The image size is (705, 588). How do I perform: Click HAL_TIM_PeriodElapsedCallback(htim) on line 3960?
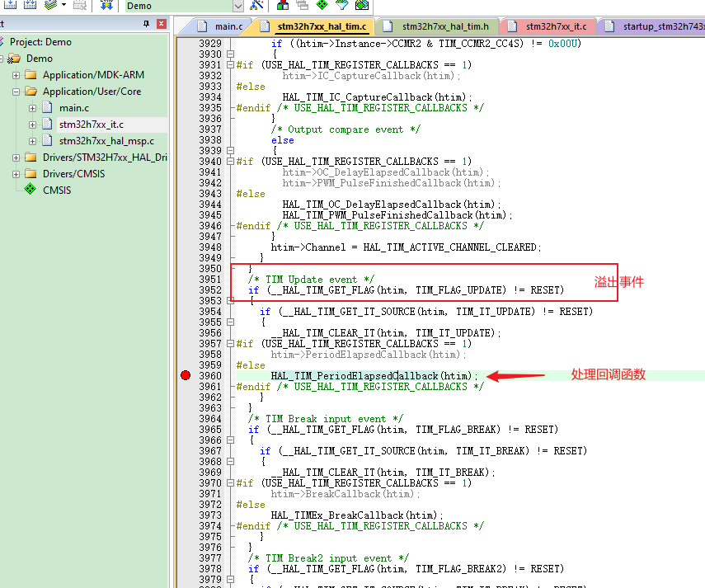pos(371,376)
